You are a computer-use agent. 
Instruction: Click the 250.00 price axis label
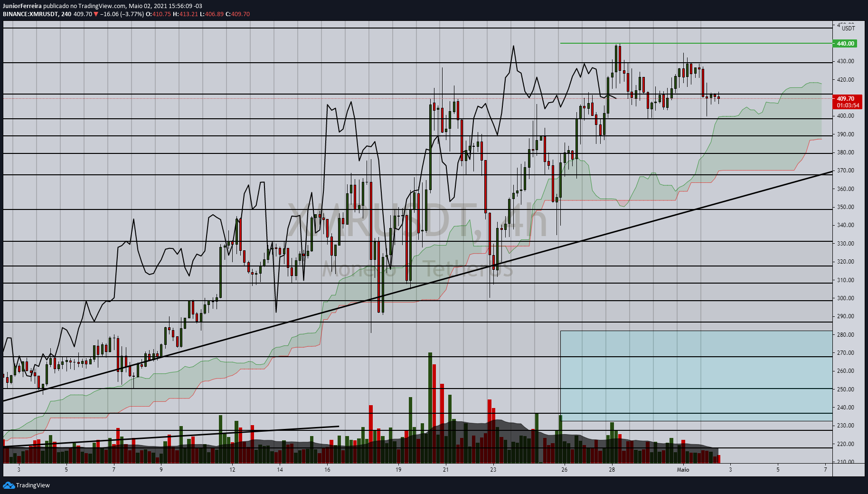tap(845, 389)
